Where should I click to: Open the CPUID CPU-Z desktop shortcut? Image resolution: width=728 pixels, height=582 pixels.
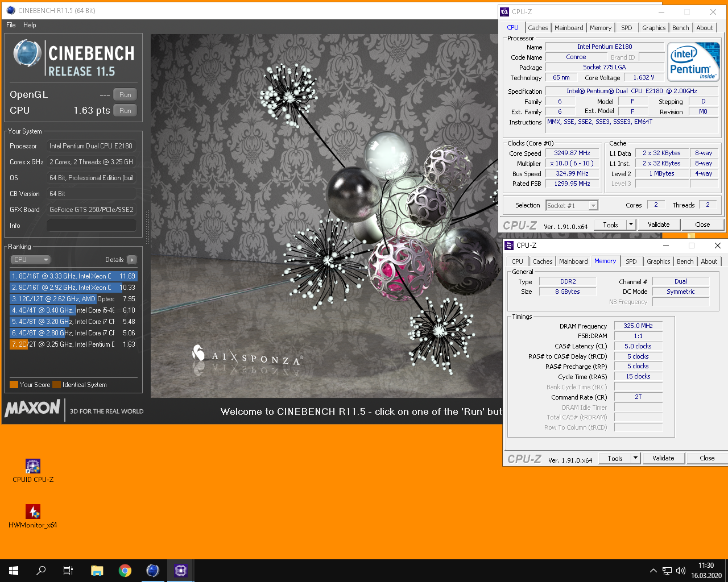33,471
